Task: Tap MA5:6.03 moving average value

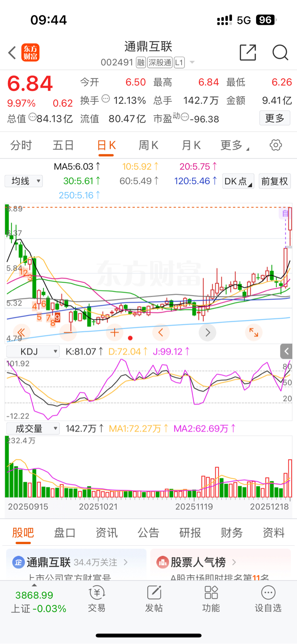Action: coord(77,167)
